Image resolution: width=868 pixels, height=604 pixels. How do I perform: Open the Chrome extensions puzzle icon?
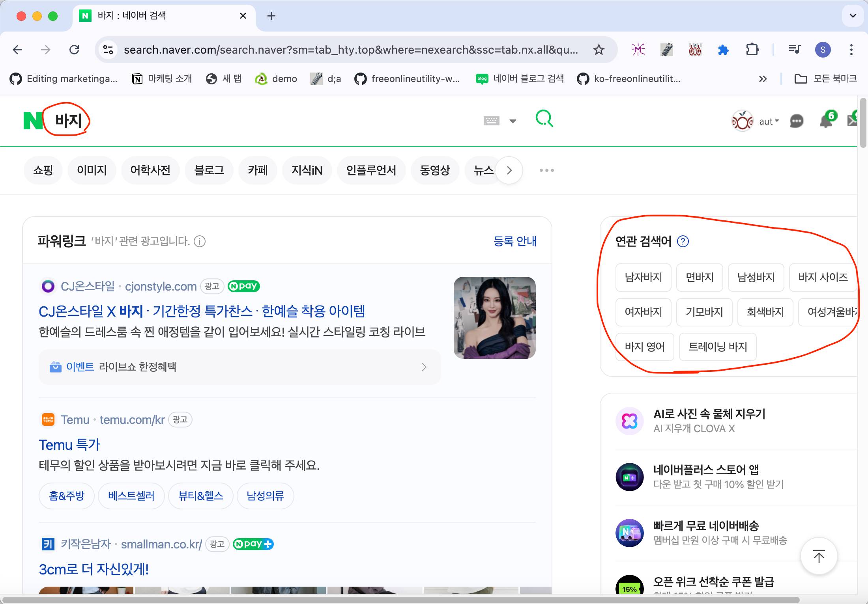[x=752, y=50]
